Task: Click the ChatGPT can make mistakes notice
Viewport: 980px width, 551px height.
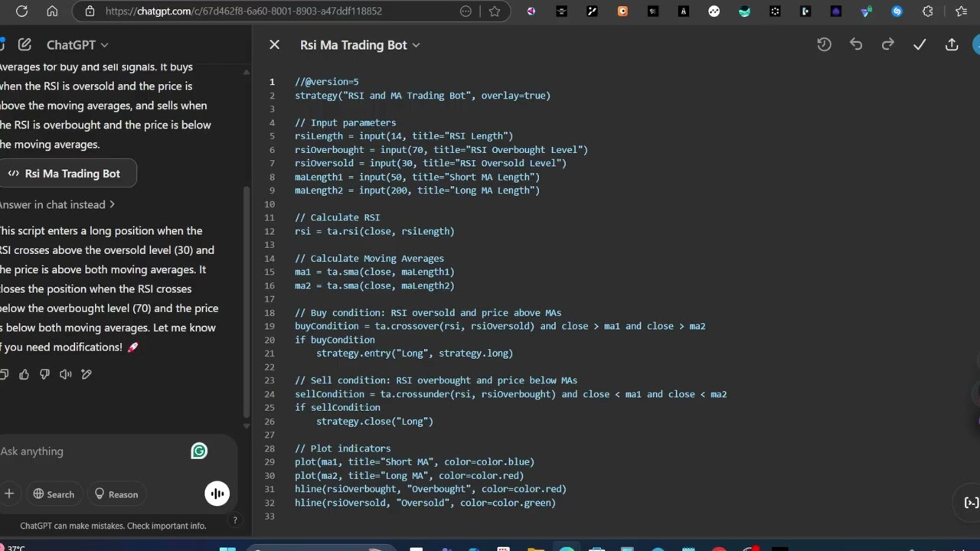Action: click(x=113, y=526)
